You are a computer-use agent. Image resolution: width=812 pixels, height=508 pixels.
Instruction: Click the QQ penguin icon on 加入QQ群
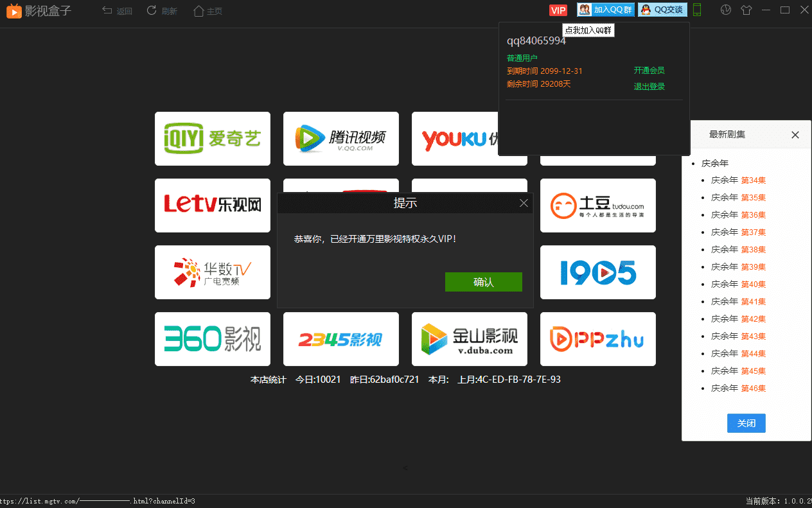[x=583, y=9]
